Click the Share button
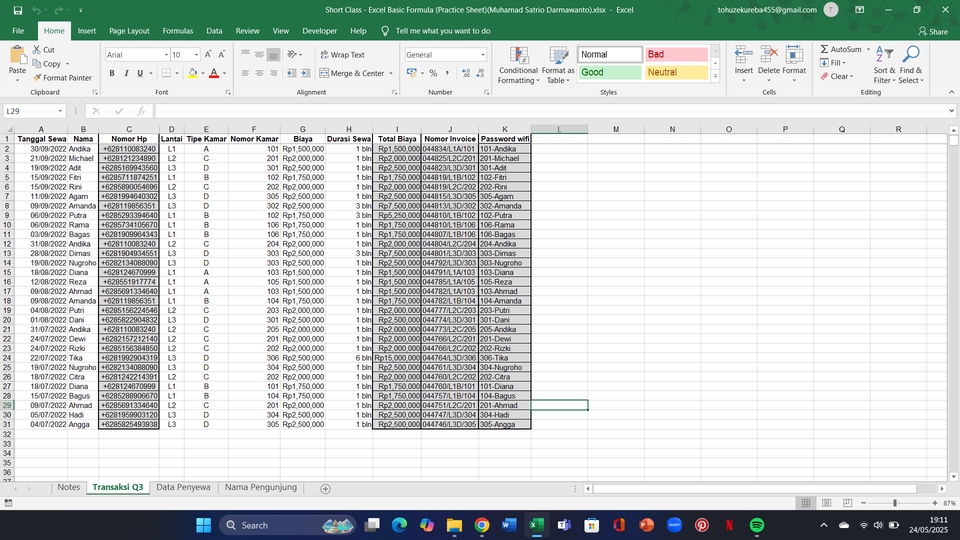This screenshot has width=960, height=540. click(932, 31)
